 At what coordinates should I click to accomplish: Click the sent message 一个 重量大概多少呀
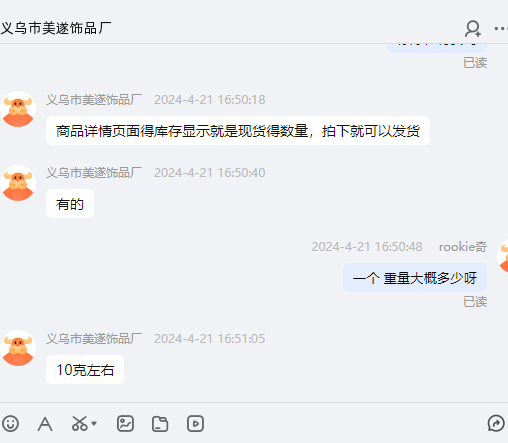coord(415,278)
